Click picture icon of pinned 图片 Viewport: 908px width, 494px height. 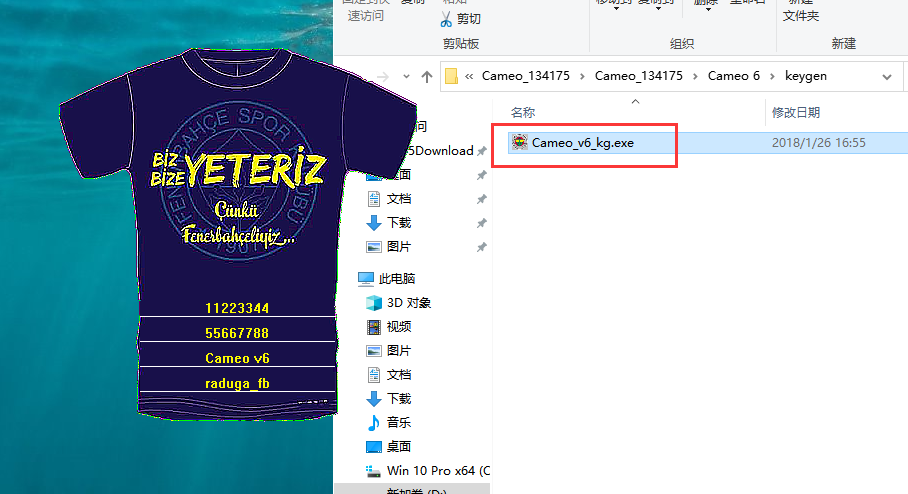coord(374,247)
